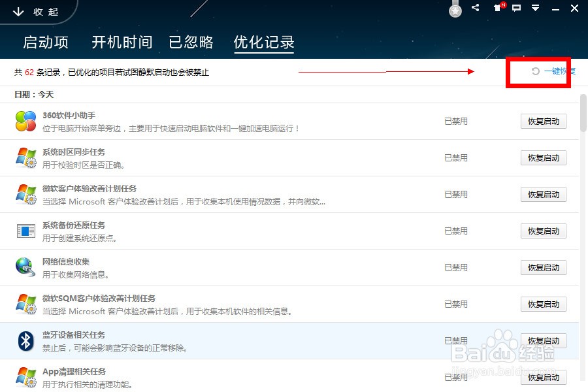Open the skin (shirt) icon with N badge

pyautogui.click(x=498, y=8)
